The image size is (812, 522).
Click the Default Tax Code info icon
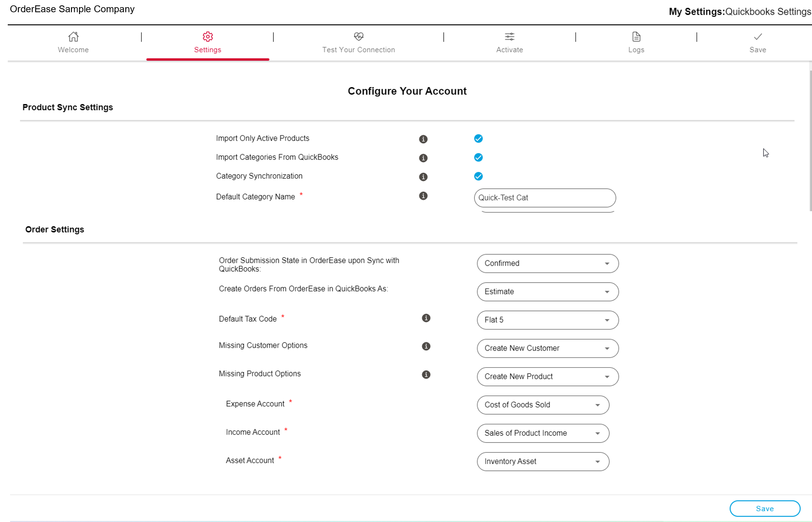pos(425,318)
